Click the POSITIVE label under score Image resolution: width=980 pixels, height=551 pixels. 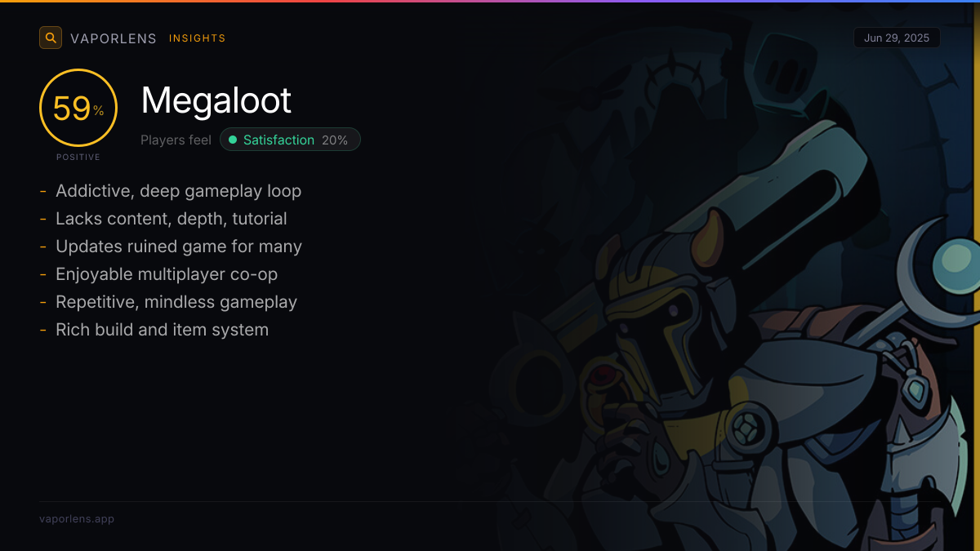(x=78, y=157)
